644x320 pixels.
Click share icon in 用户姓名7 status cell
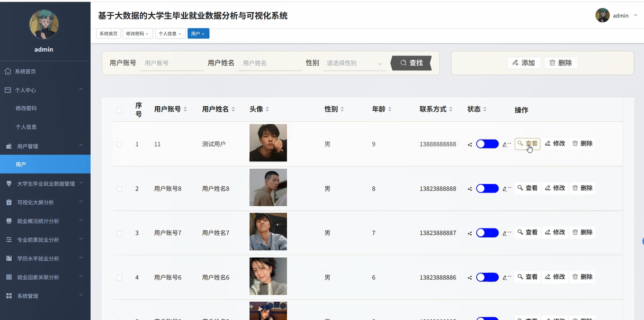[470, 233]
